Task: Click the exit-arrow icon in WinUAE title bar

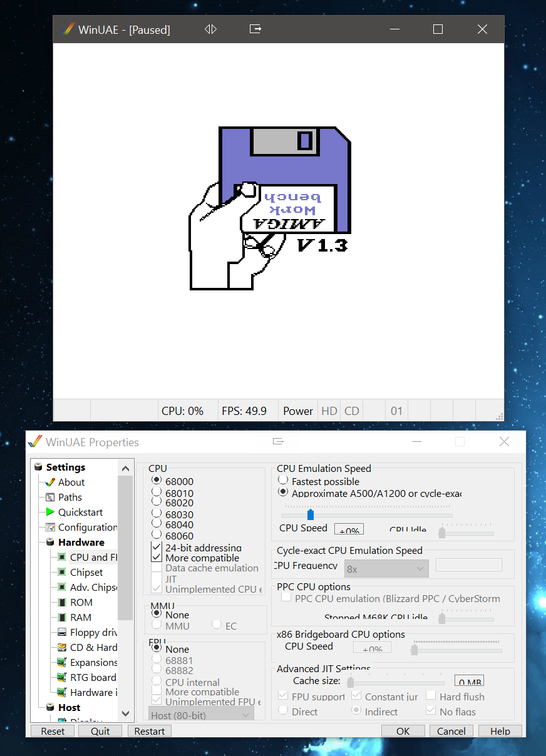Action: [255, 29]
